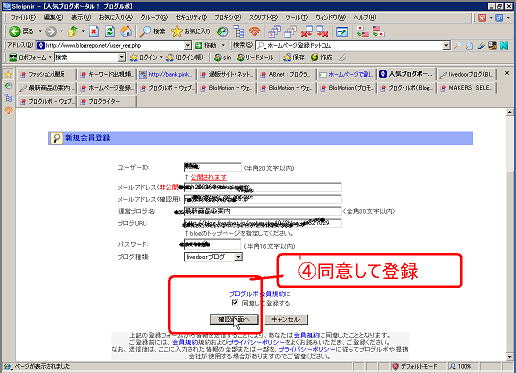Stop loading with the red X page icon
This screenshot has height=373, width=516.
click(x=94, y=32)
